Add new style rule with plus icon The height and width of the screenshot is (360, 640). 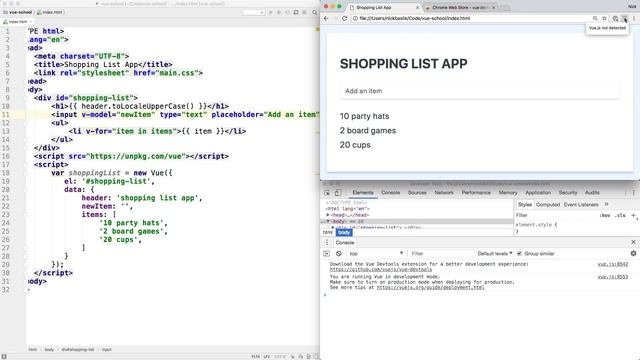(633, 215)
